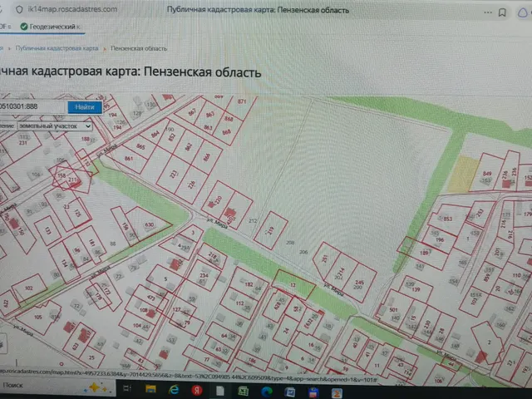This screenshot has height=399, width=532.
Task: Open Yandex Browser from the taskbar
Action: click(x=197, y=391)
